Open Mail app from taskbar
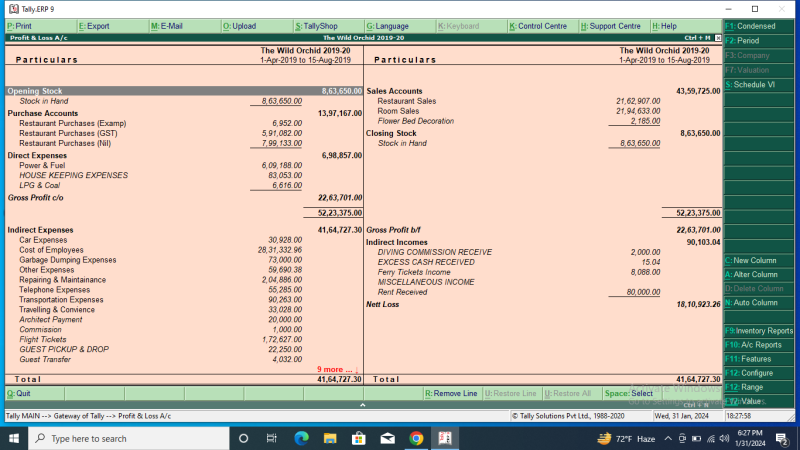800x450 pixels. [x=388, y=438]
